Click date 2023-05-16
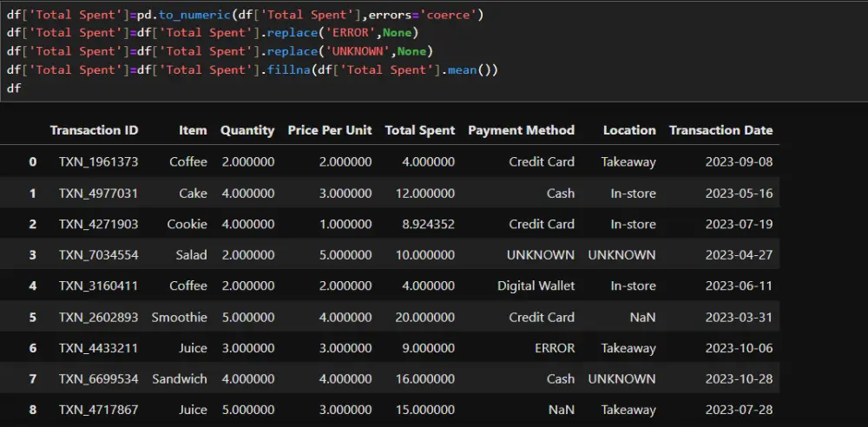This screenshot has width=868, height=427. (x=739, y=193)
